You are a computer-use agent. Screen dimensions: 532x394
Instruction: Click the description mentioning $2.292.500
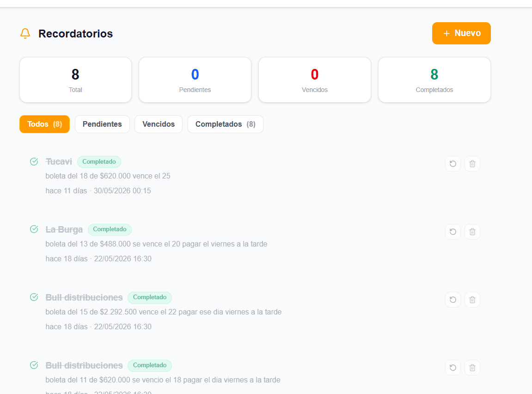click(164, 312)
